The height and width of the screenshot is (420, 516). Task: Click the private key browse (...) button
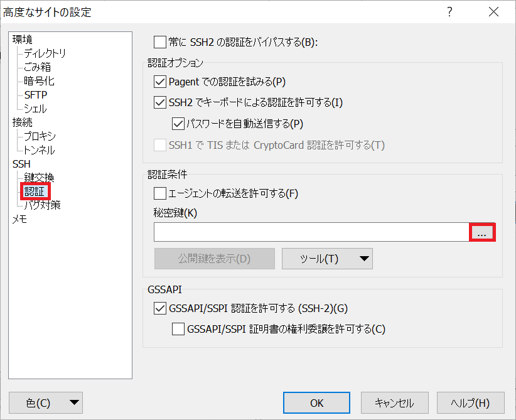482,232
